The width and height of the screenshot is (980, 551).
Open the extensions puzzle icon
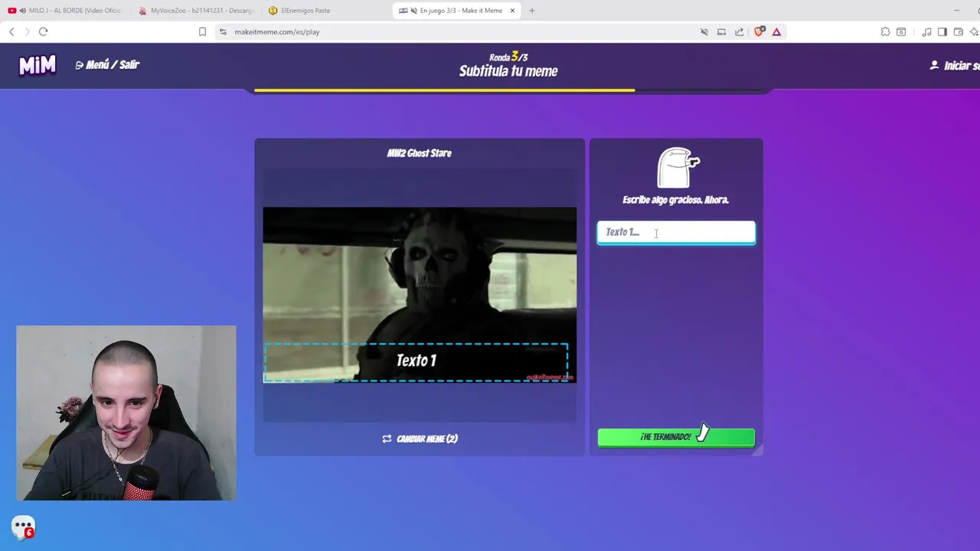(x=885, y=31)
